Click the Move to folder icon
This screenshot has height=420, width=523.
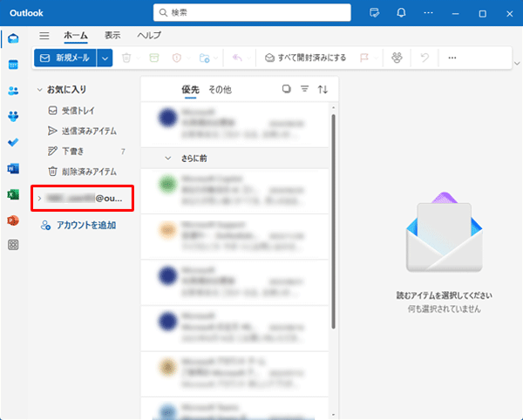pos(204,58)
